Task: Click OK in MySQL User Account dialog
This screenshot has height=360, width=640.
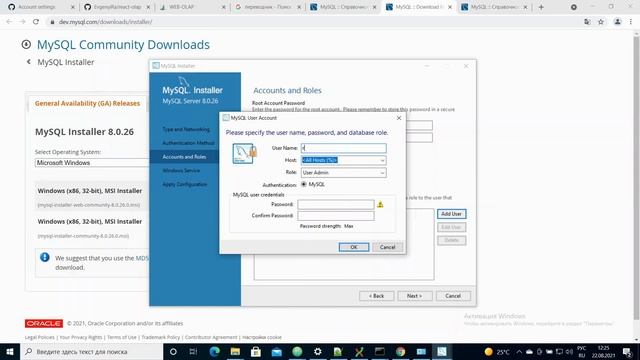Action: click(x=354, y=247)
